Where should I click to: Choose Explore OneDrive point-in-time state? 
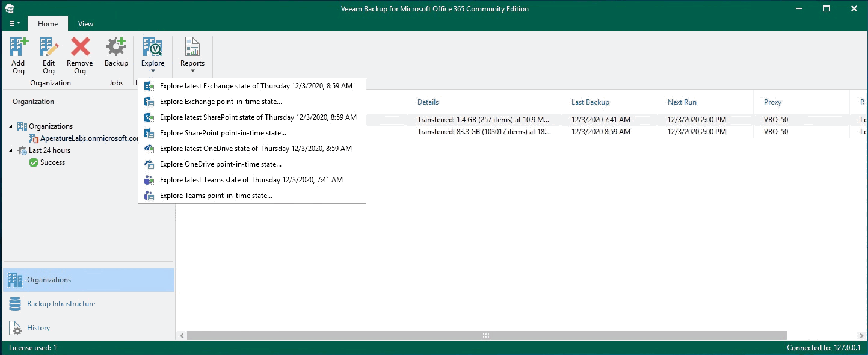pyautogui.click(x=252, y=164)
